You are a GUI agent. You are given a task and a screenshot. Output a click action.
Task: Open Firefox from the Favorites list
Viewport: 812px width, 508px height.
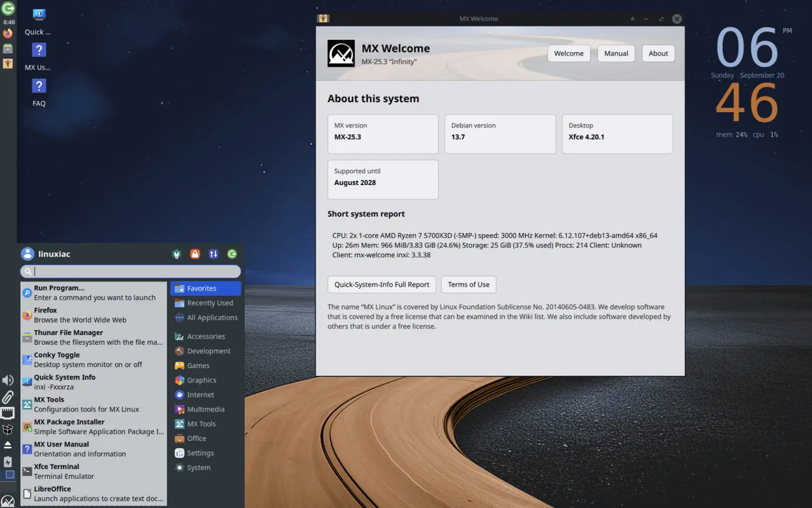(x=94, y=315)
